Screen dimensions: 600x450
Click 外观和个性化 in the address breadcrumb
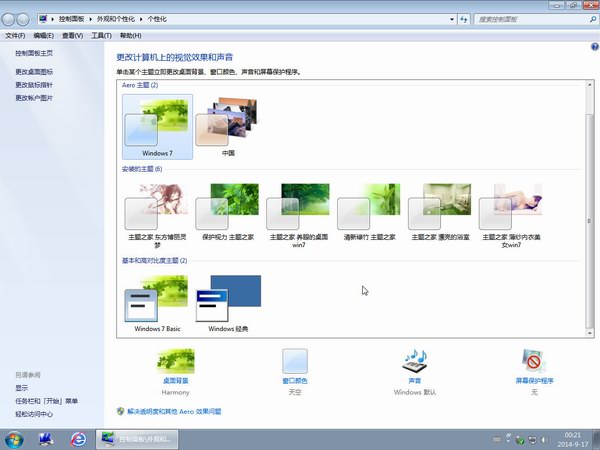[x=116, y=19]
